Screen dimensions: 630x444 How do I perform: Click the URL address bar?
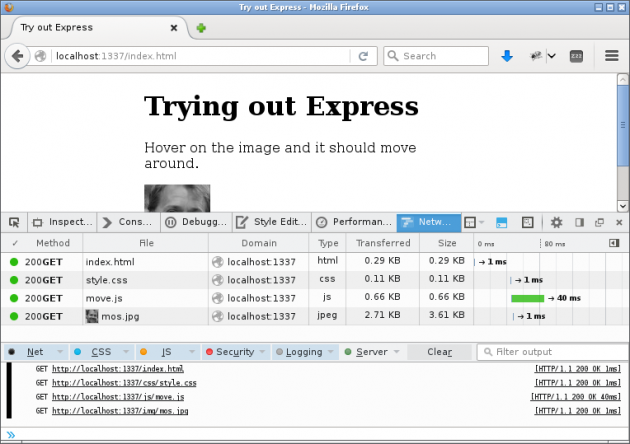(x=201, y=56)
